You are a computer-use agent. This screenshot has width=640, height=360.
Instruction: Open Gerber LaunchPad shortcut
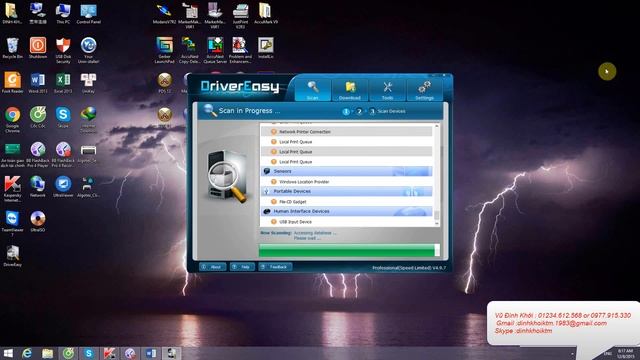click(164, 50)
